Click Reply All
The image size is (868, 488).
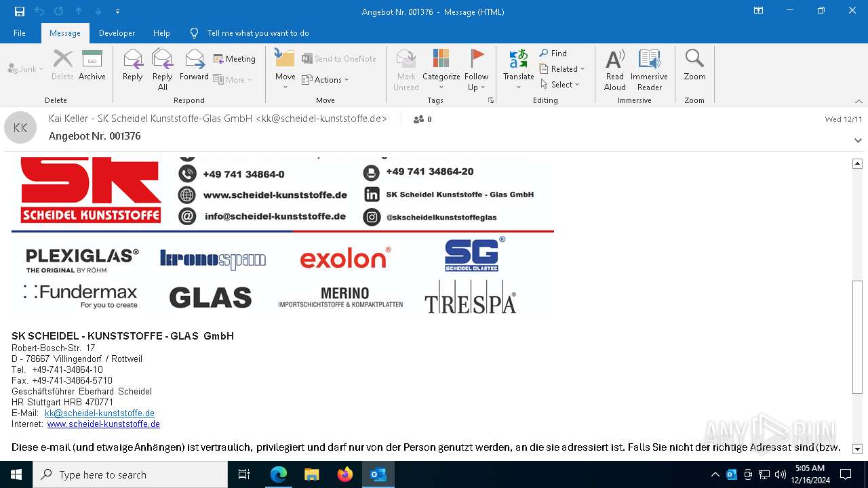pos(163,69)
